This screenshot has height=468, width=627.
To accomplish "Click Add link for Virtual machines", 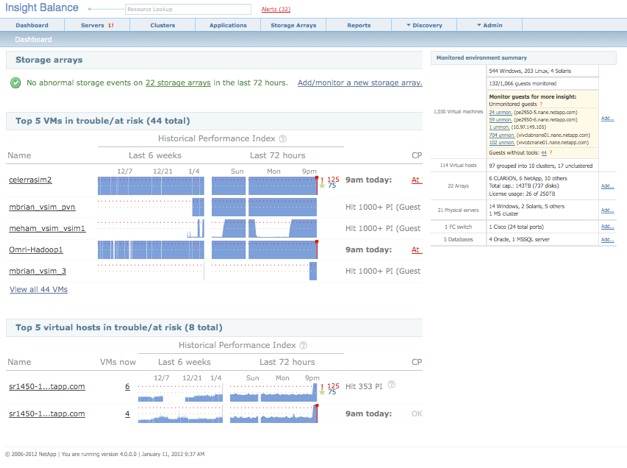I will 607,118.
